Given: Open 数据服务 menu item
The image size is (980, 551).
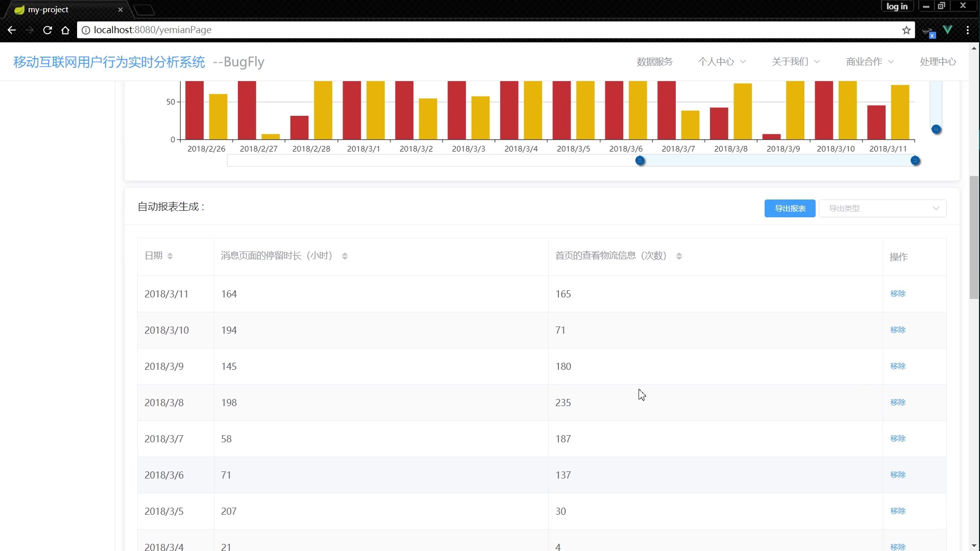Looking at the screenshot, I should (x=655, y=62).
